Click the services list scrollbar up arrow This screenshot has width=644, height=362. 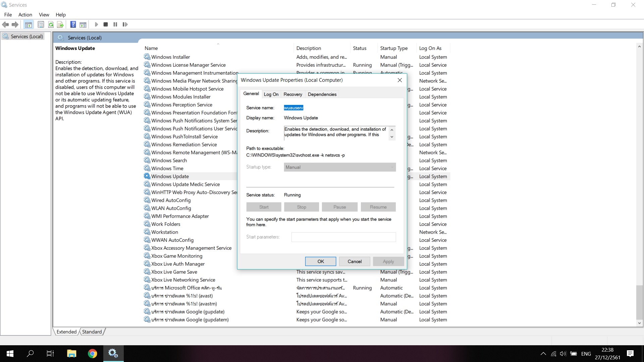[639, 47]
